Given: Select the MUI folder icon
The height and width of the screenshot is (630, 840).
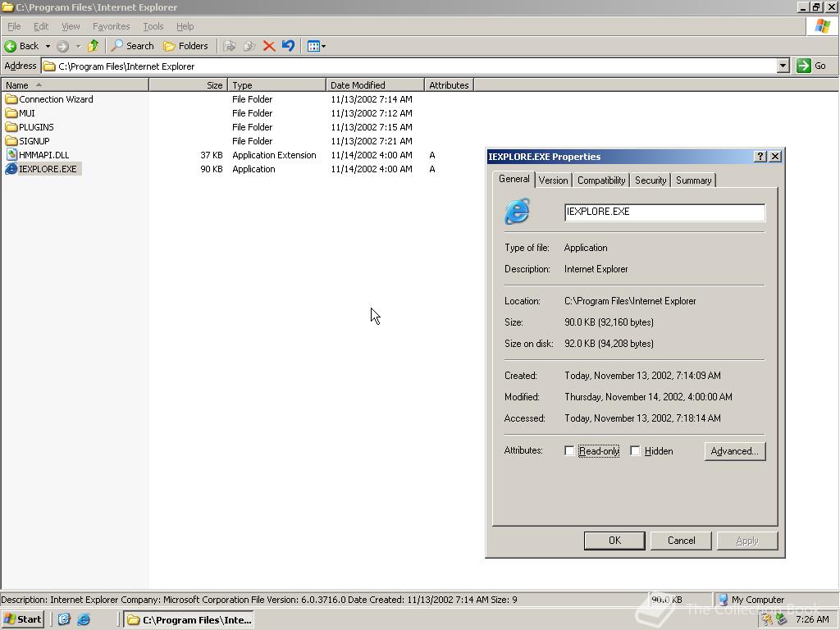Looking at the screenshot, I should [x=11, y=113].
